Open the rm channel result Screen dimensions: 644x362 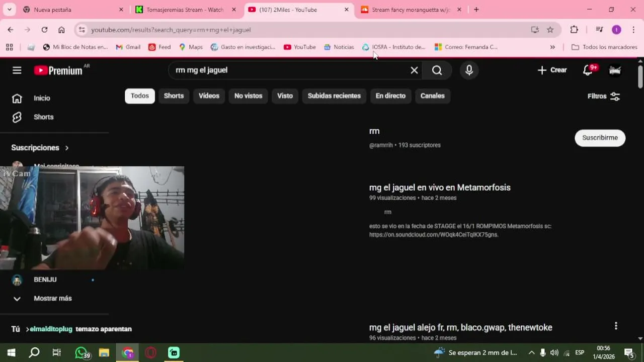pos(374,131)
